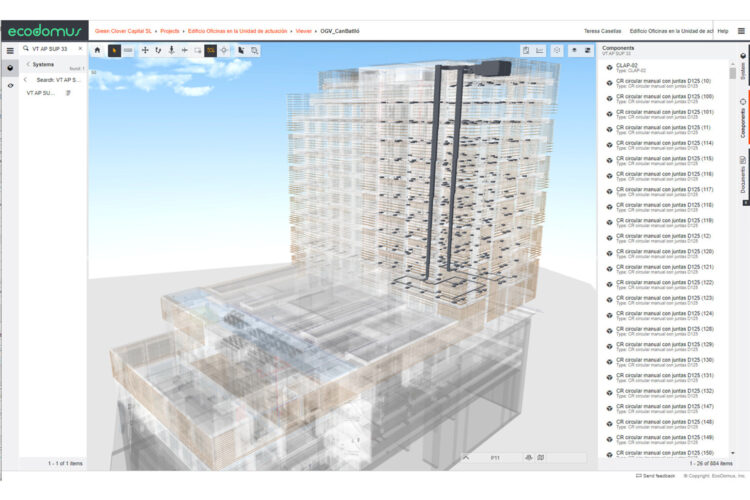Click the components list scroll-down arrow
The width and height of the screenshot is (750, 500).
click(x=732, y=453)
